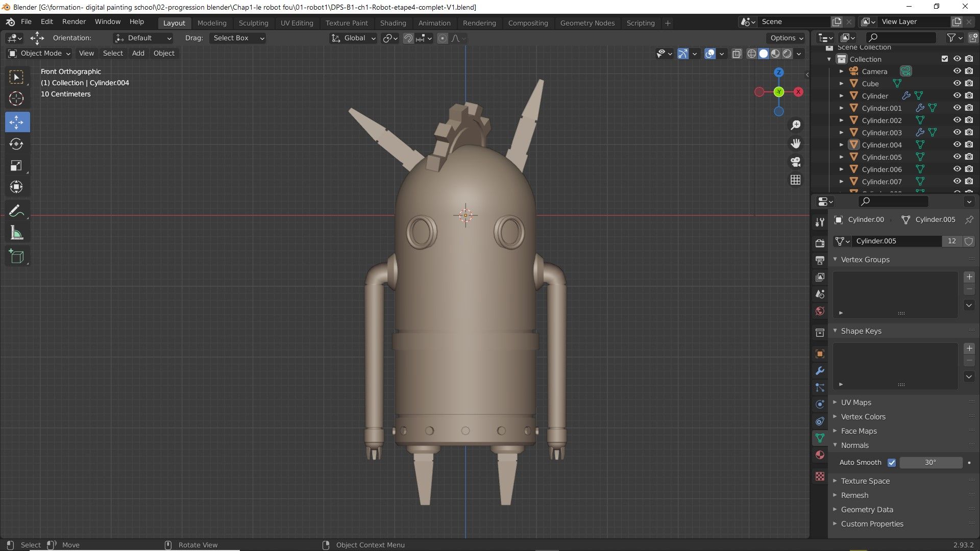Open the Material properties tab
This screenshot has height=551, width=980.
coord(820,455)
